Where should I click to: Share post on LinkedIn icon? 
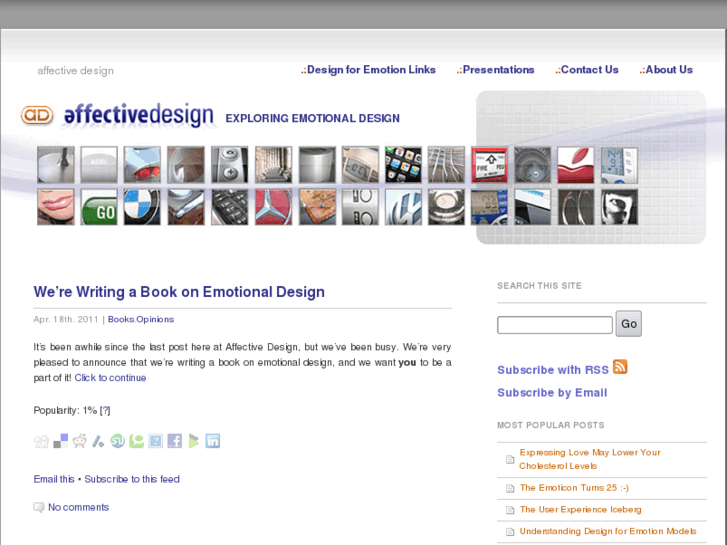coord(212,441)
